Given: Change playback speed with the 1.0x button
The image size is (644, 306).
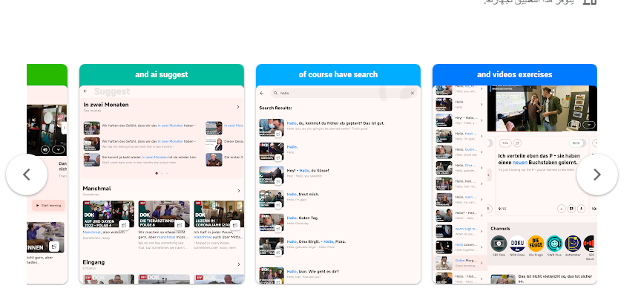Looking at the screenshot, I should click(505, 143).
